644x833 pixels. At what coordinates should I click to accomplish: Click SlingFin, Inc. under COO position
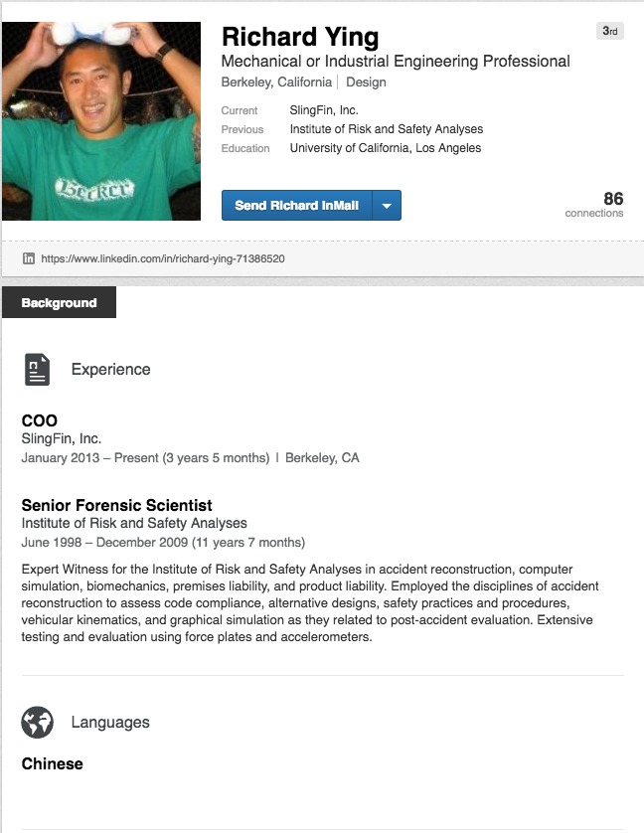(x=62, y=438)
